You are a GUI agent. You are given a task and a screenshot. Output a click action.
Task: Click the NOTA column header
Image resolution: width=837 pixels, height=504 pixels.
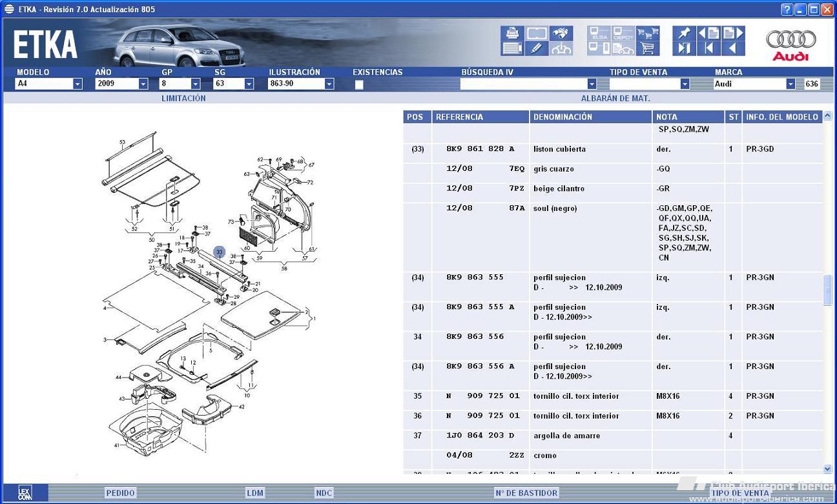coord(688,117)
